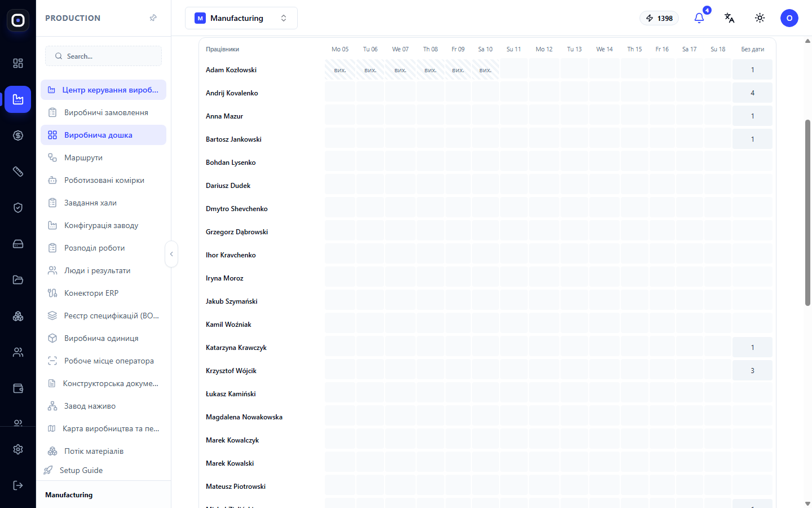Click the vertical scrollbar of the board
Image resolution: width=812 pixels, height=508 pixels.
(x=807, y=213)
